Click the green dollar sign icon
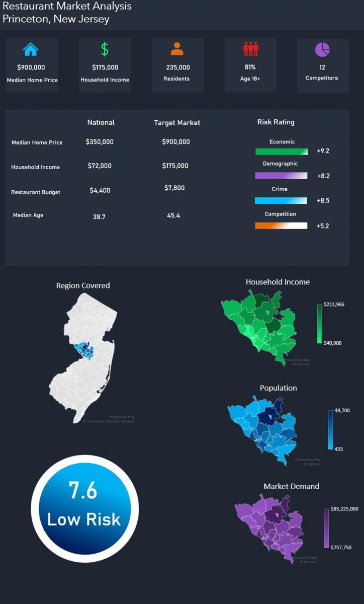This screenshot has width=364, height=604. coord(105,49)
